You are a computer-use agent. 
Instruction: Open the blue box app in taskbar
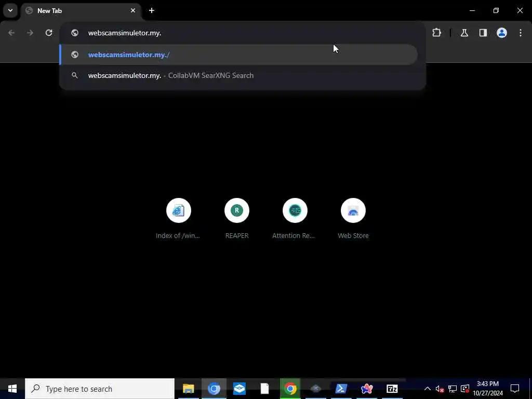240,389
